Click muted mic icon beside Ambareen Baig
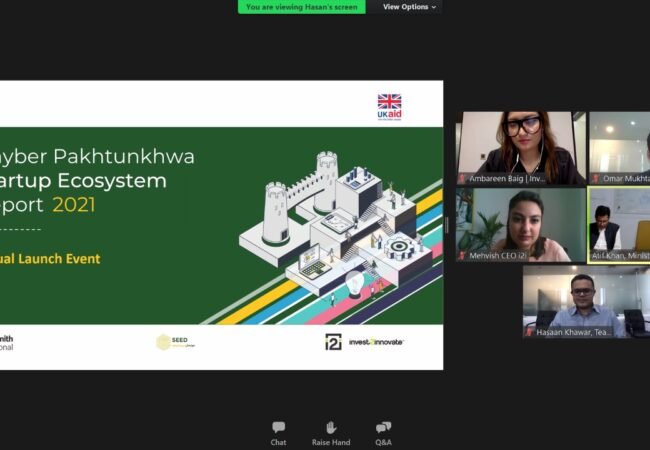This screenshot has width=650, height=450. click(x=462, y=179)
